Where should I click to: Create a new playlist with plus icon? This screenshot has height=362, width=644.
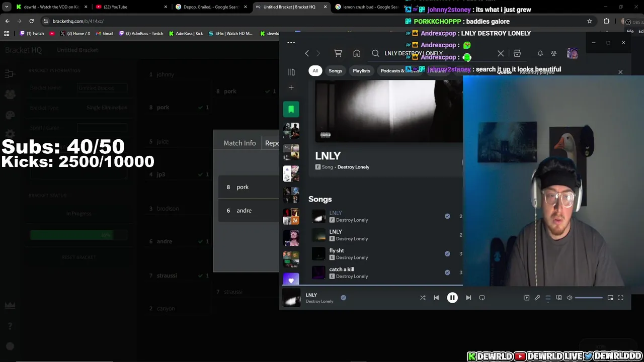pos(291,87)
